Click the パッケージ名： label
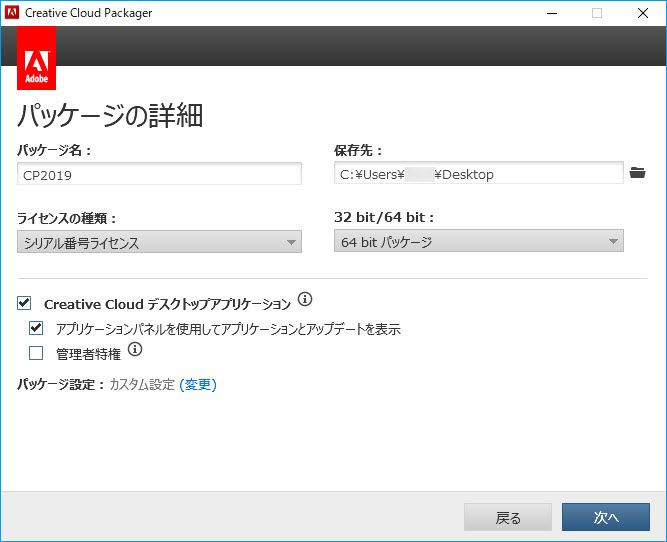The image size is (667, 542). pyautogui.click(x=54, y=150)
